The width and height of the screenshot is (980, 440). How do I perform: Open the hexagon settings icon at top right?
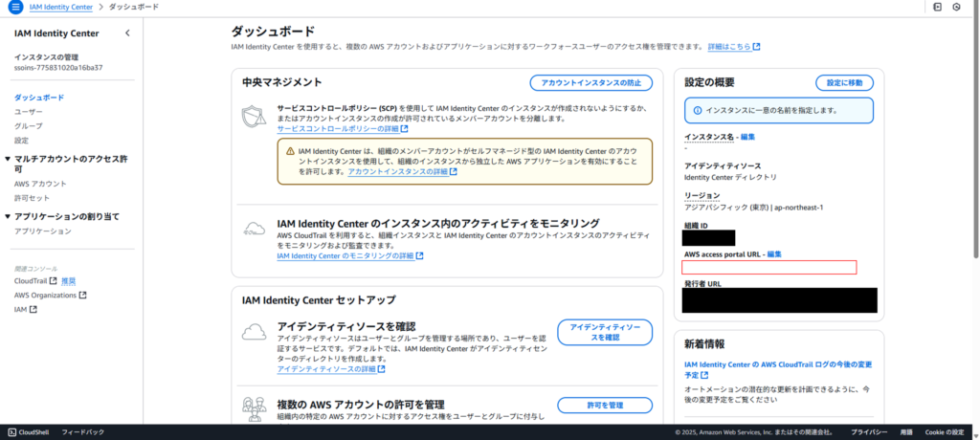(x=956, y=7)
